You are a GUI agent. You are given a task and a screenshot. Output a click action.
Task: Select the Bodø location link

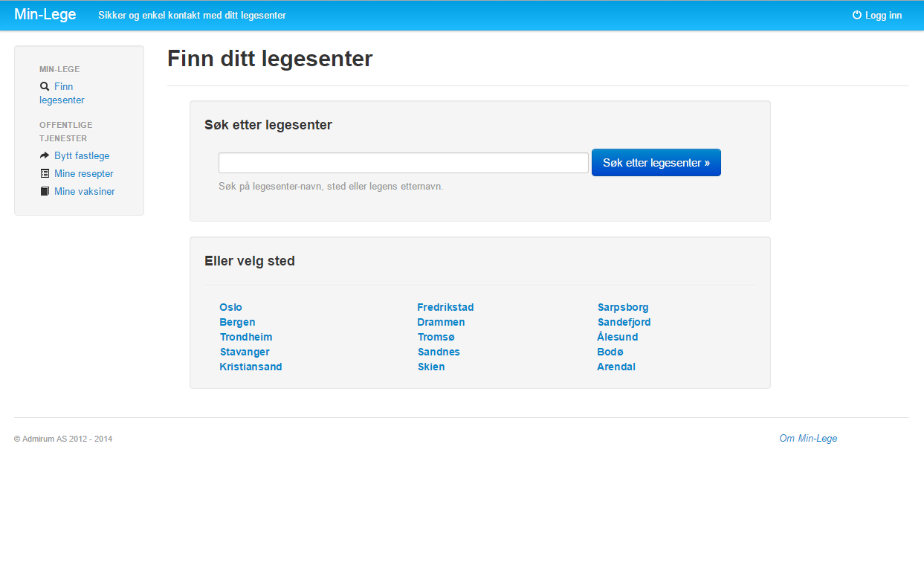tap(610, 352)
